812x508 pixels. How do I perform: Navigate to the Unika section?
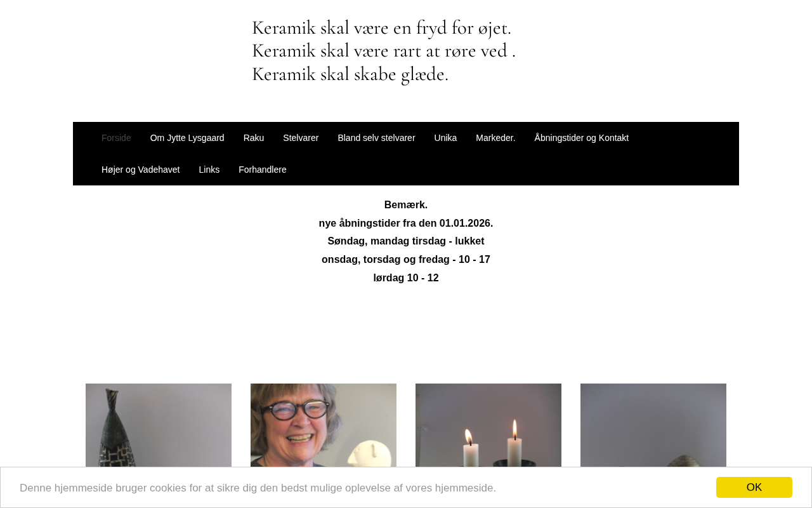pos(445,138)
